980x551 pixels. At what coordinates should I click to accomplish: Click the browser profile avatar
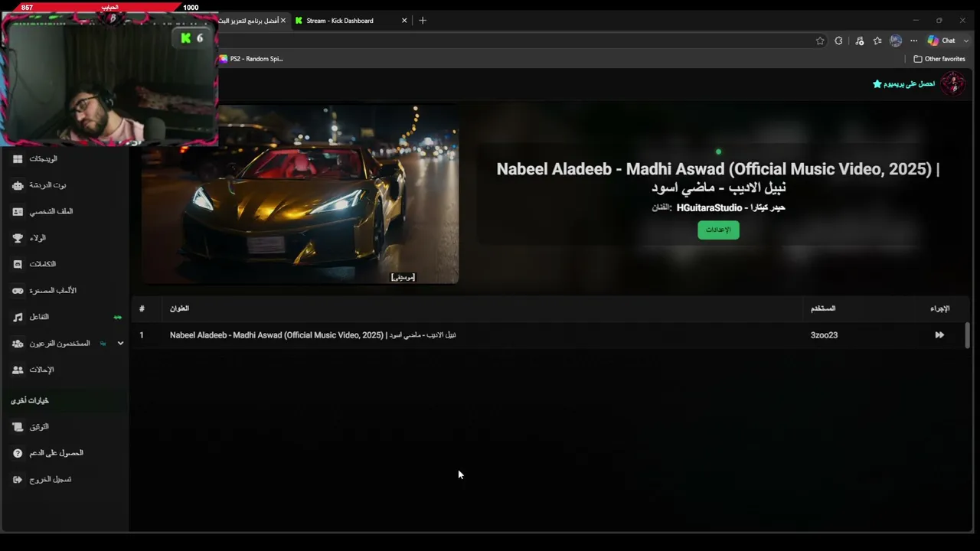896,41
